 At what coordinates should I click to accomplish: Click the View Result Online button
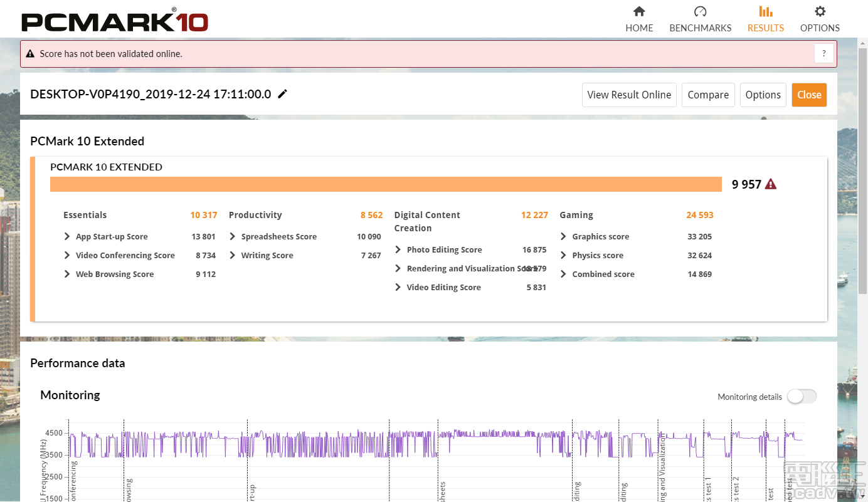click(629, 95)
